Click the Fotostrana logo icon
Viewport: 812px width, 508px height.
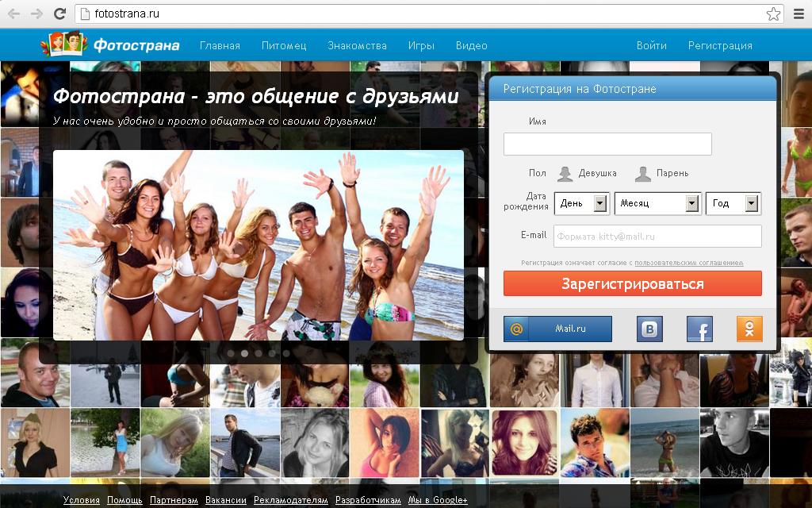[65, 44]
